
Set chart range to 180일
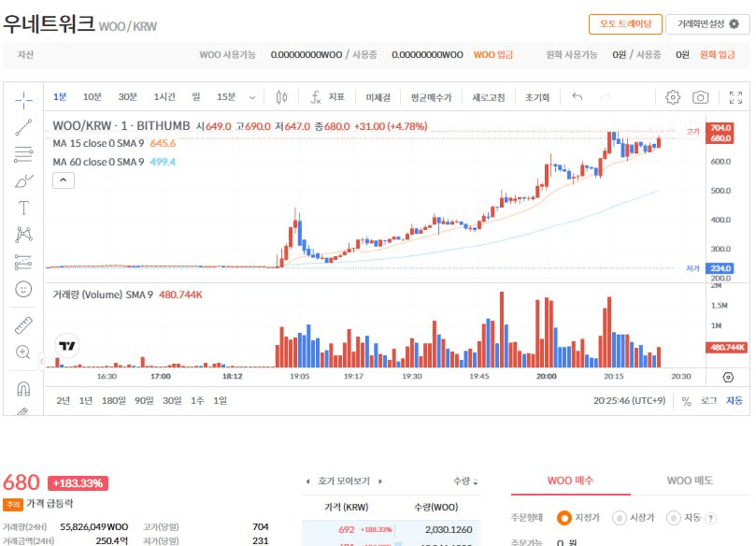pyautogui.click(x=114, y=401)
